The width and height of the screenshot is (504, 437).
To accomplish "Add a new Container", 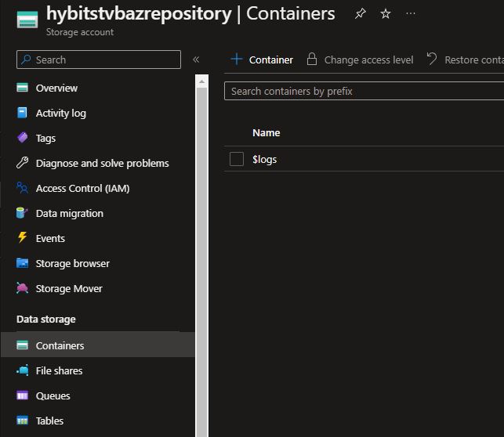I will (262, 60).
